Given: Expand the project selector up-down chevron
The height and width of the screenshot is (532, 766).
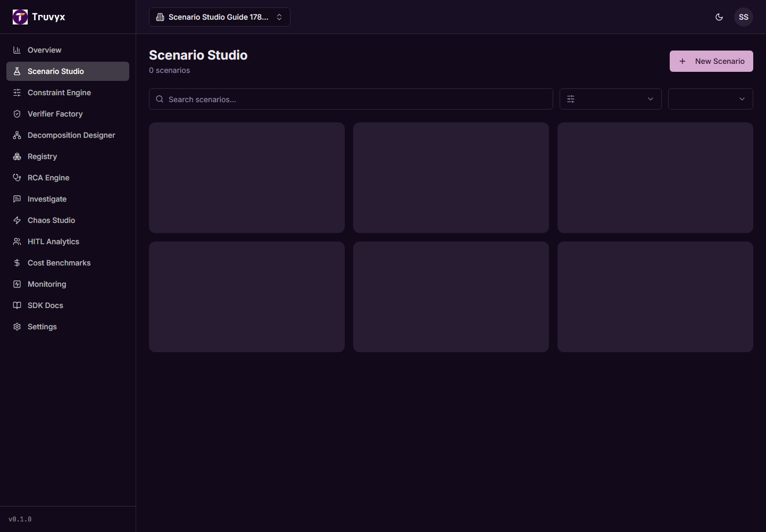Looking at the screenshot, I should tap(279, 17).
